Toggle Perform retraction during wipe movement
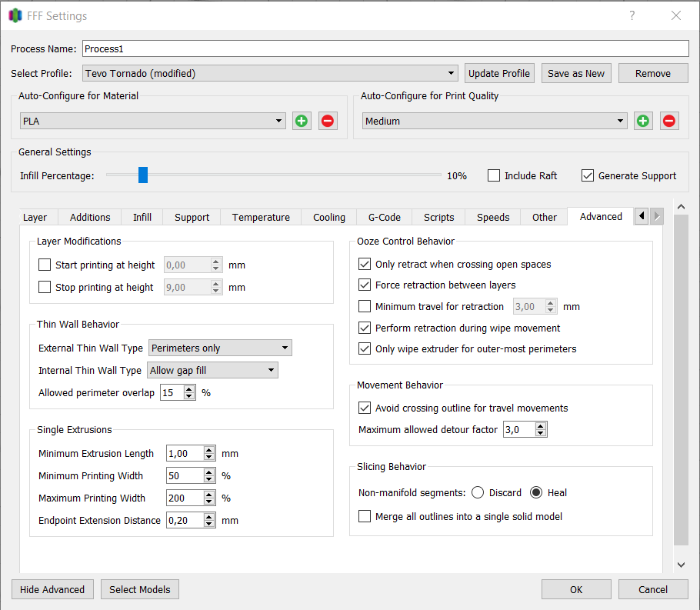 tap(365, 328)
